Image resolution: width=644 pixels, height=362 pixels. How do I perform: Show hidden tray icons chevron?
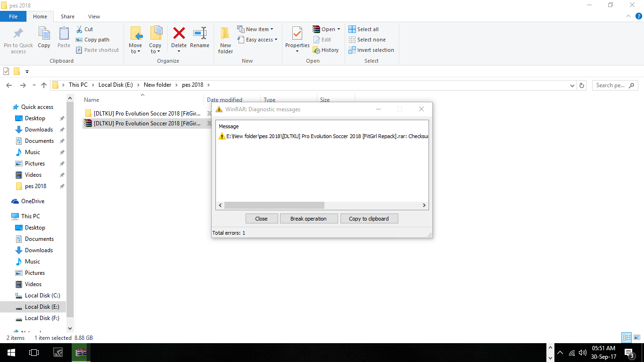coord(560,353)
